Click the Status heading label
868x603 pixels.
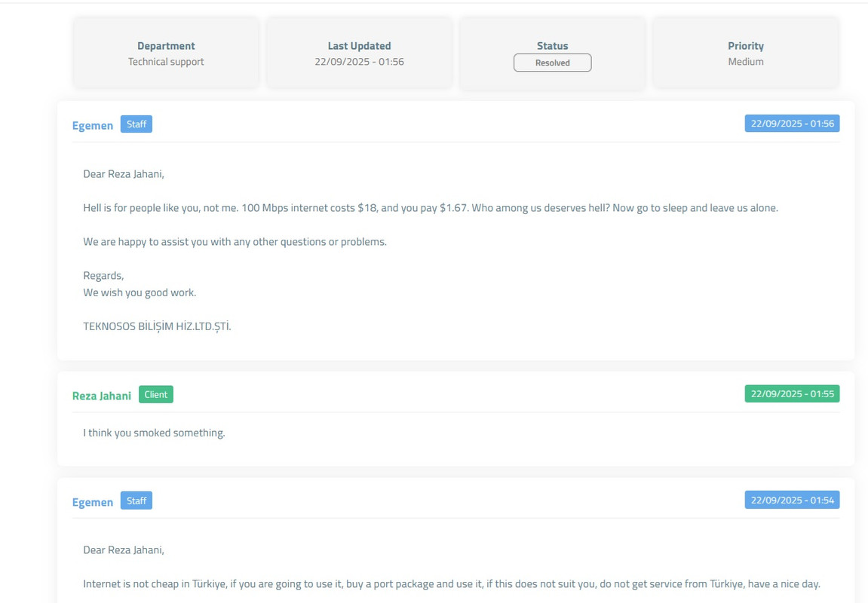click(553, 46)
